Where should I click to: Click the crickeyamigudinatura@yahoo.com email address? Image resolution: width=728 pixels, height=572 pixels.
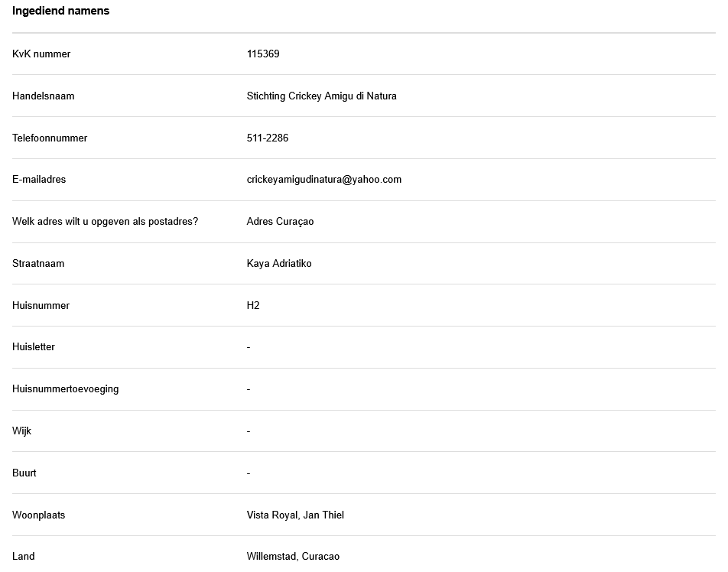[x=323, y=180]
